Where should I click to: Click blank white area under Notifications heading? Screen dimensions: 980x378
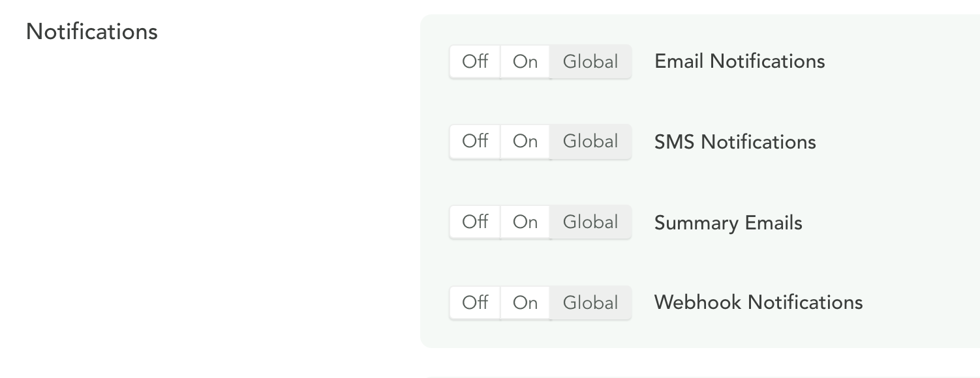click(196, 196)
